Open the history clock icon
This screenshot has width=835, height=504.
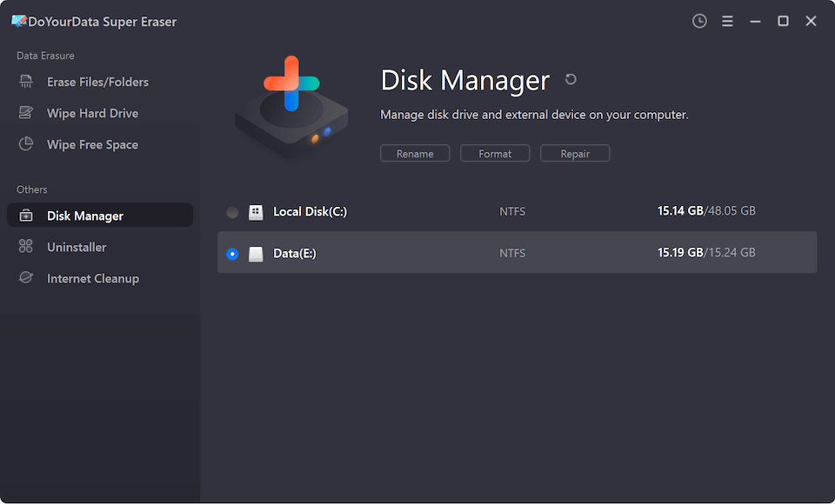pyautogui.click(x=699, y=21)
